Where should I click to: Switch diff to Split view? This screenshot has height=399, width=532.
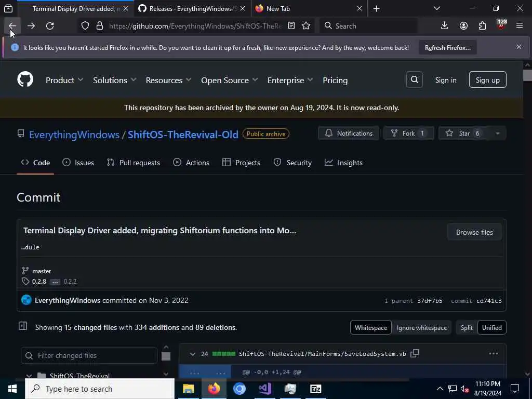(467, 328)
